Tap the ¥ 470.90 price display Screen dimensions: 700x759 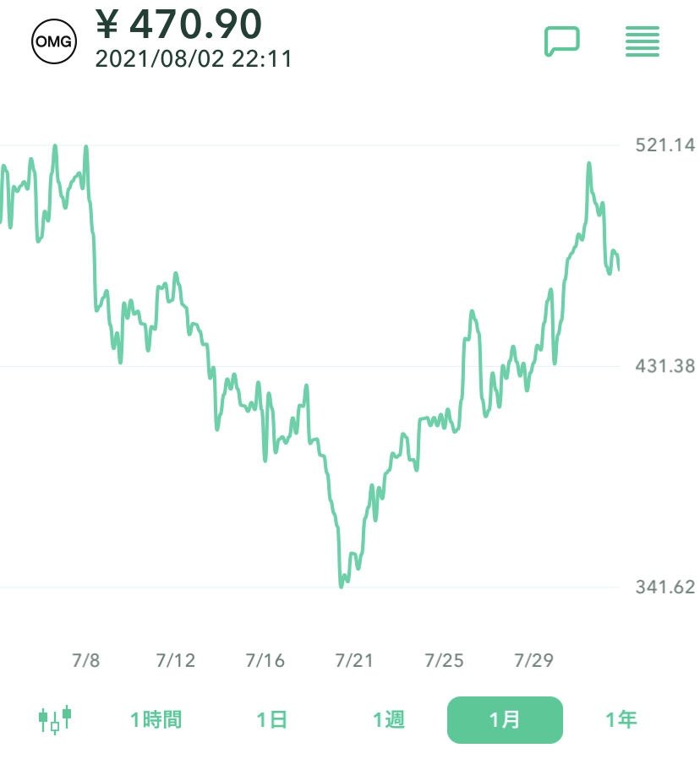[x=179, y=24]
